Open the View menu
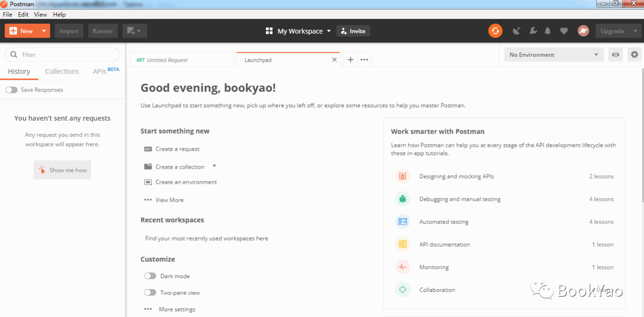 pos(41,15)
